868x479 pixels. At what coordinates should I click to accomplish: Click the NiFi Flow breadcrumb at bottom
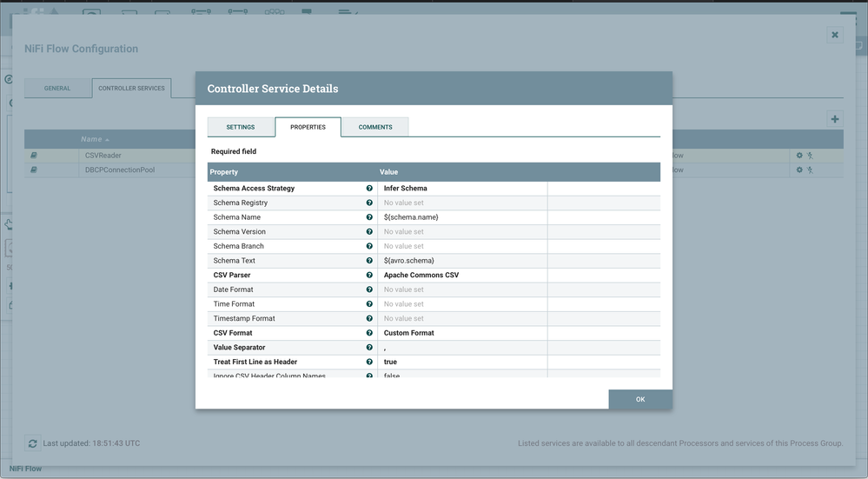click(x=25, y=469)
